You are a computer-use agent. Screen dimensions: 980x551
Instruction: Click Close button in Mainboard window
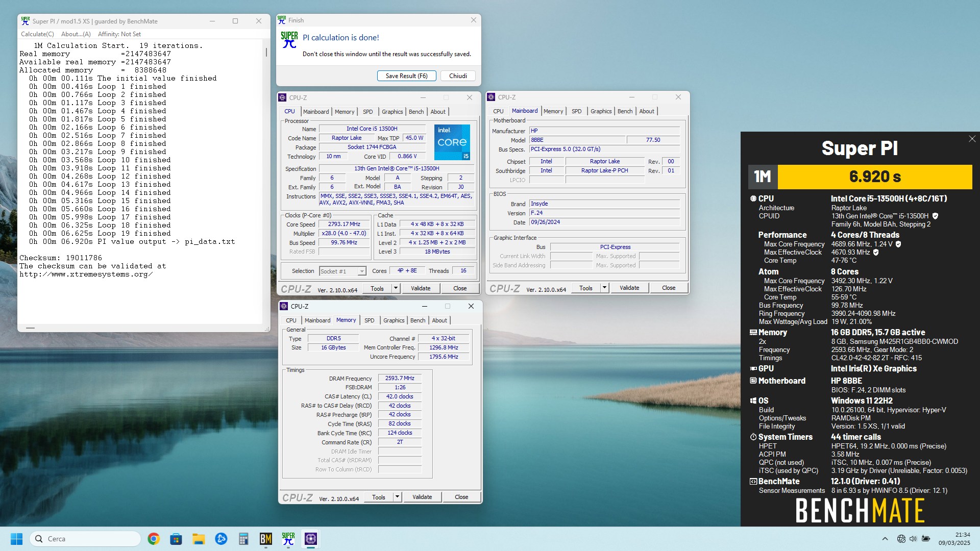pos(669,288)
